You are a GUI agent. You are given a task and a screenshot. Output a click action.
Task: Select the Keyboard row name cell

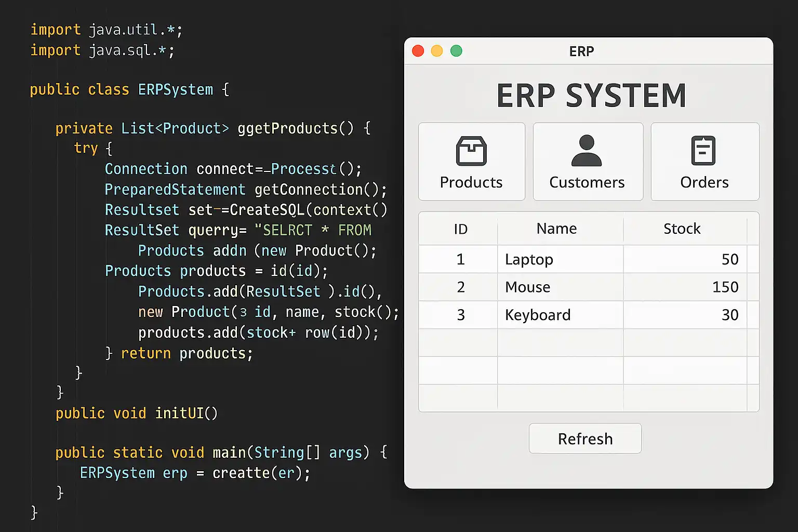[x=538, y=315]
